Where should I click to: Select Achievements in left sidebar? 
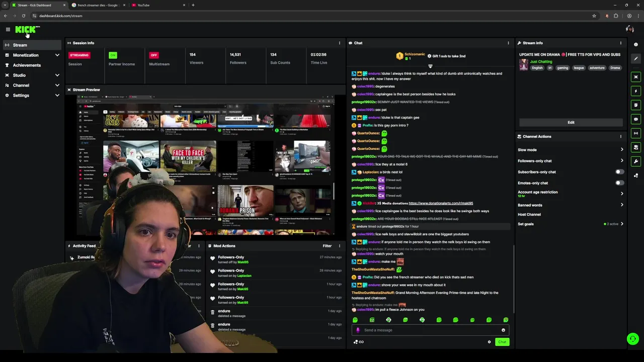pyautogui.click(x=32, y=65)
